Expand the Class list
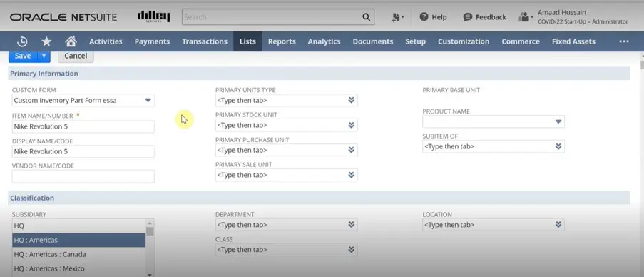This screenshot has width=644, height=277. (x=351, y=249)
